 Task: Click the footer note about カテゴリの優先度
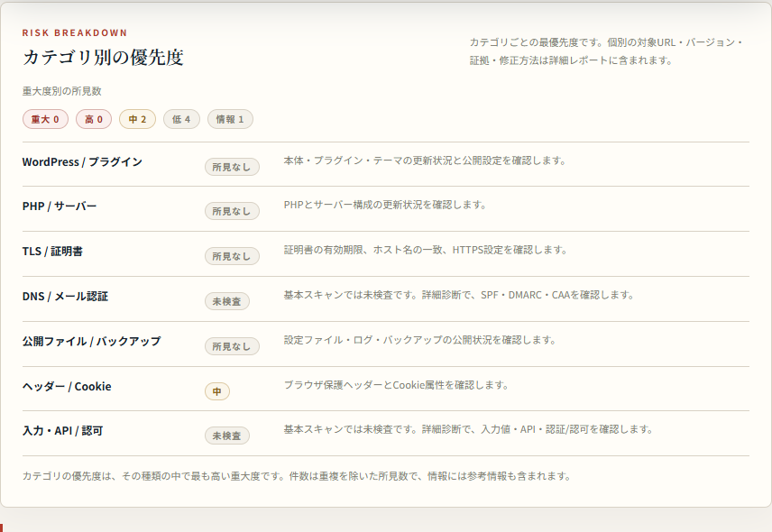297,476
